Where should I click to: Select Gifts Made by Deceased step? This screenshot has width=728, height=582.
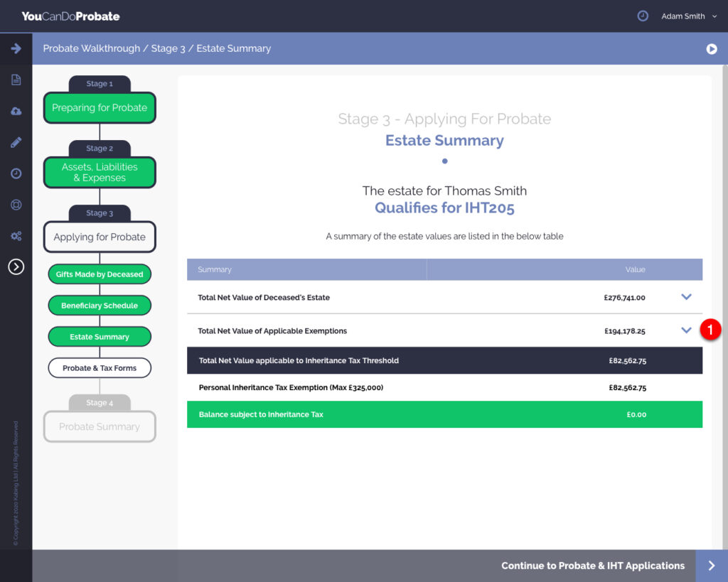tap(100, 274)
